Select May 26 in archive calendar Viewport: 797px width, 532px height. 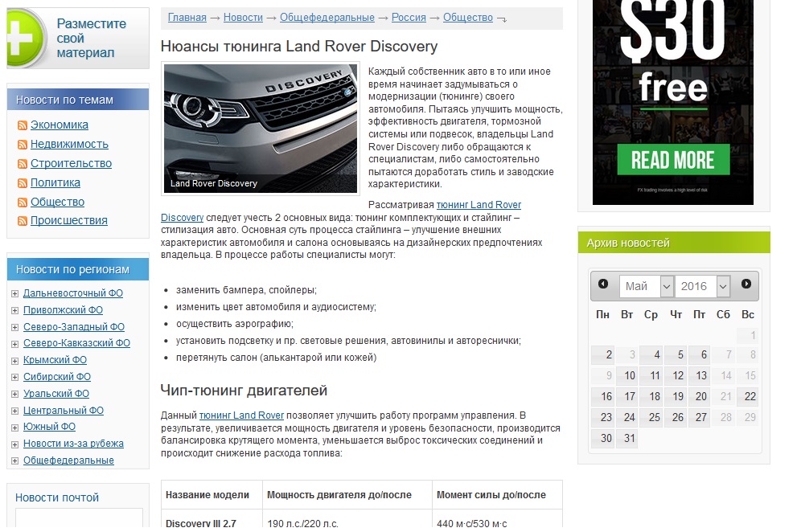675,417
